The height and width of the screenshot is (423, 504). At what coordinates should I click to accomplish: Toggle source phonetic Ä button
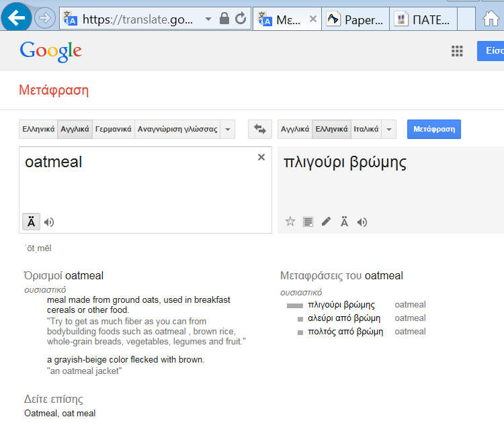[x=31, y=222]
